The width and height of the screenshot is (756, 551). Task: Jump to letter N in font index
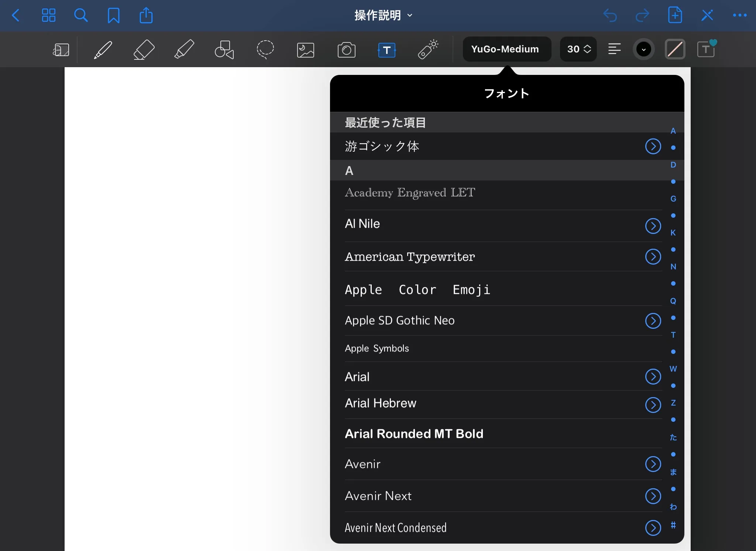pyautogui.click(x=673, y=266)
